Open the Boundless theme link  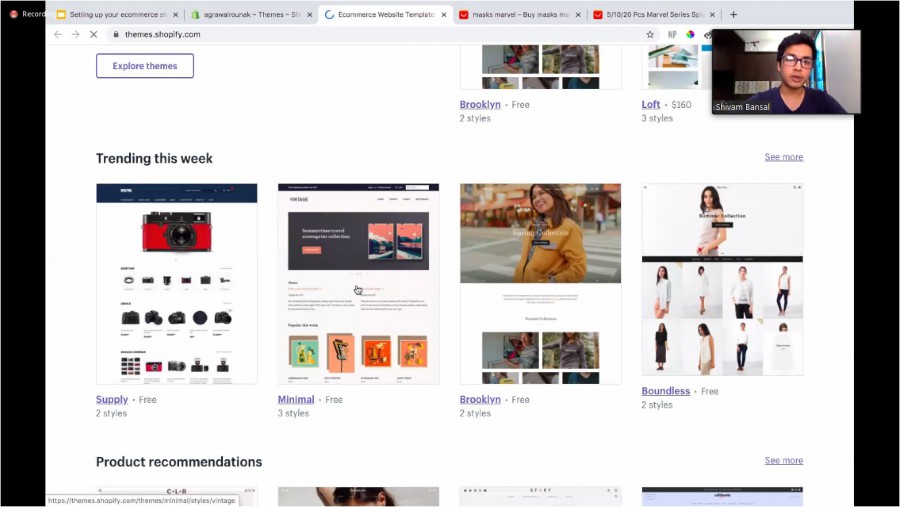pyautogui.click(x=666, y=391)
